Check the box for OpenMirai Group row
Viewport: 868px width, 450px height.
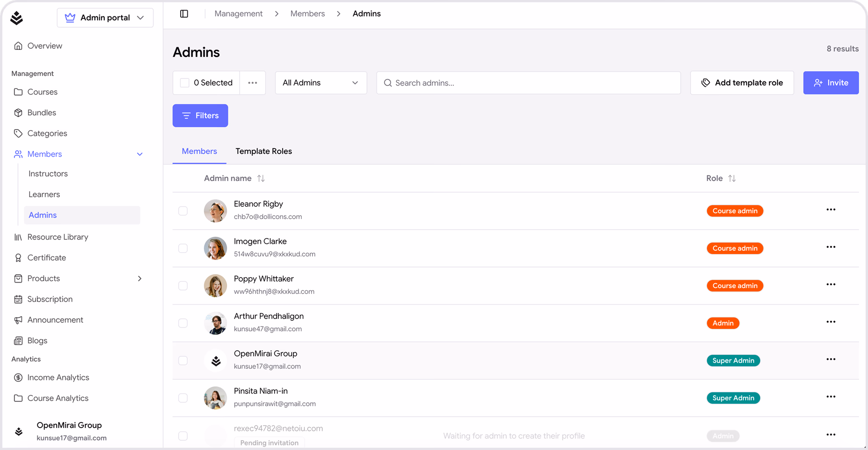point(183,361)
